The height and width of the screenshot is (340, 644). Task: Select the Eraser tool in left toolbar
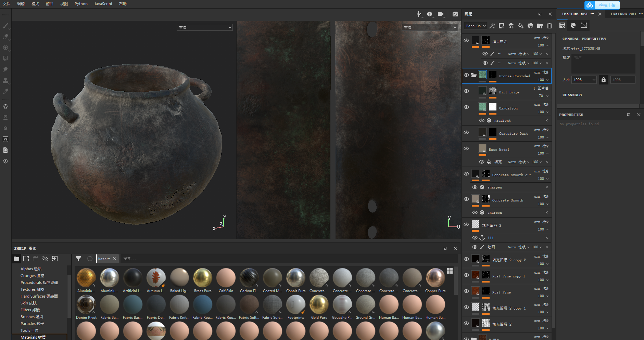5,37
